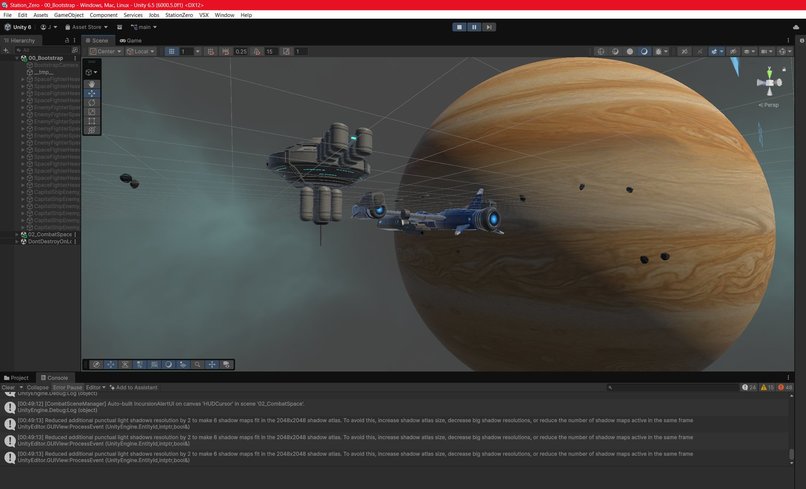Image resolution: width=806 pixels, height=489 pixels.
Task: Open the Asset Store dropdown
Action: (86, 27)
